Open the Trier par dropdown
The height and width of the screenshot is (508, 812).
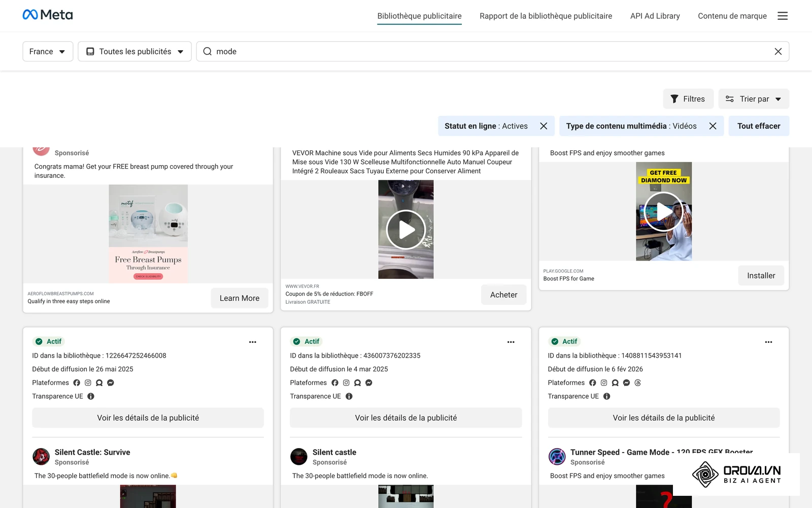coord(754,99)
